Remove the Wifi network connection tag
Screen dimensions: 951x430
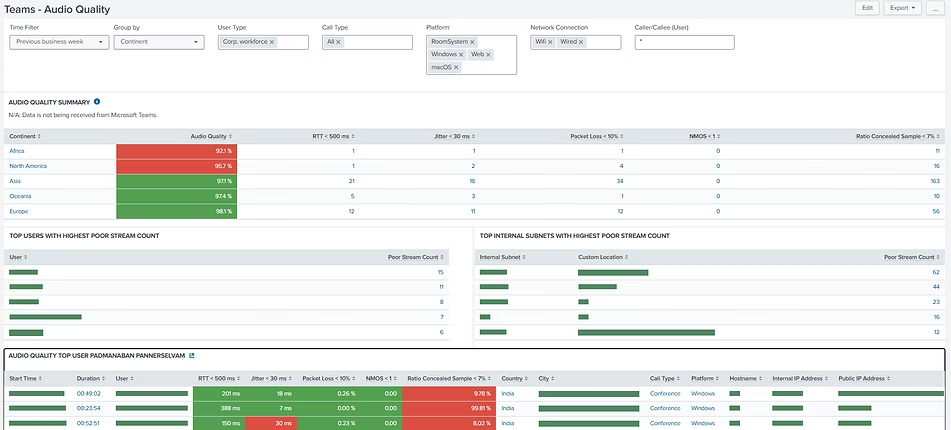tap(552, 43)
